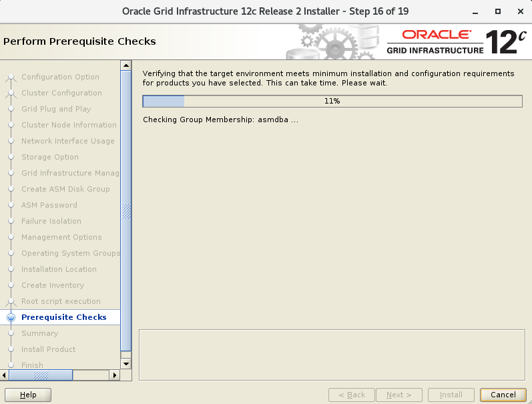The image size is (532, 404).
Task: Click the Failure Isolation step bullet icon
Action: pos(11,221)
